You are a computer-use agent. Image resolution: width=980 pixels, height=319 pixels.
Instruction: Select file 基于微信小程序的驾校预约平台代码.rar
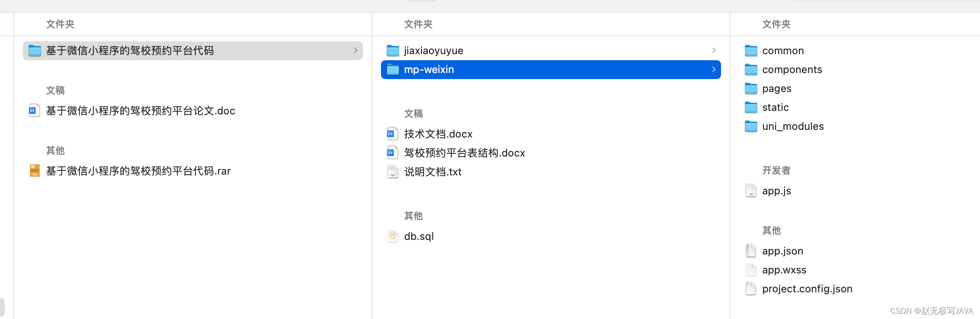click(138, 171)
